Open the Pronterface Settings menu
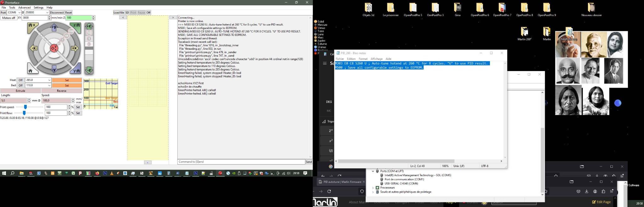This screenshot has width=644, height=207. (39, 8)
